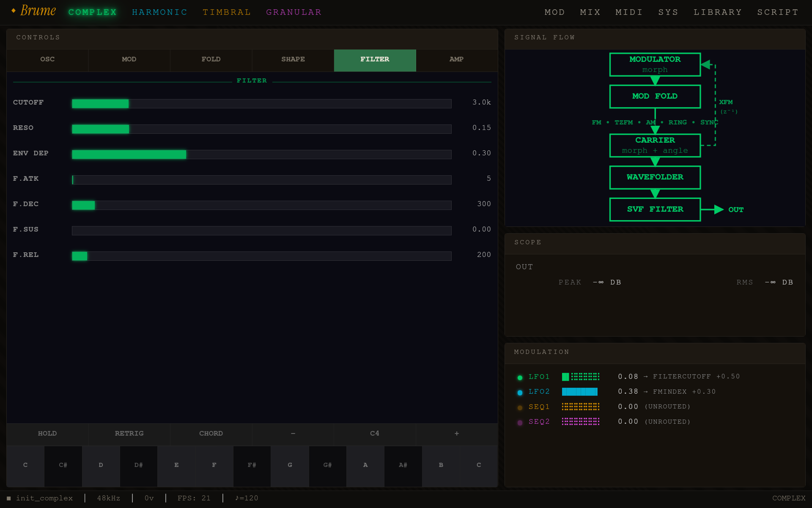Enable CHORD mode
812x508 pixels.
click(211, 433)
